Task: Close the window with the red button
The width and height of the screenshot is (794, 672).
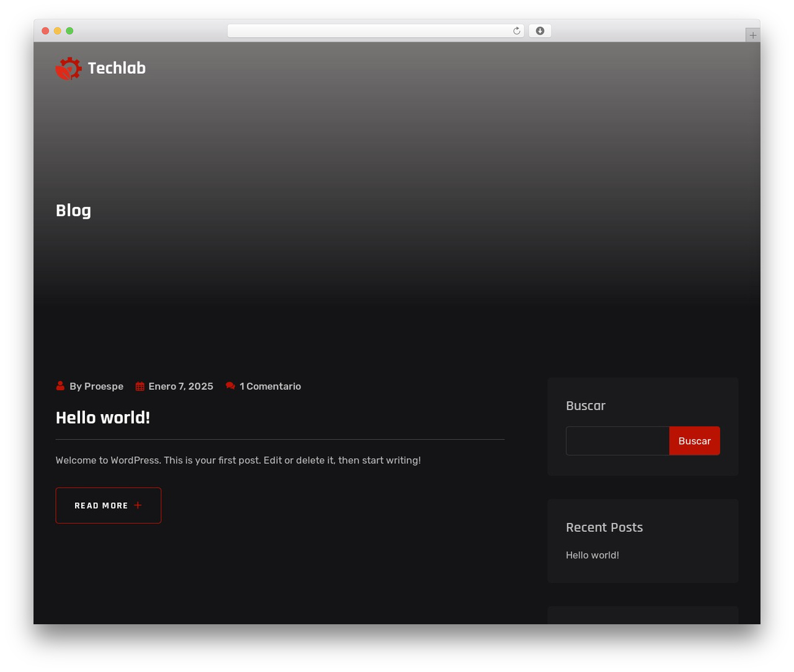Action: 45,31
